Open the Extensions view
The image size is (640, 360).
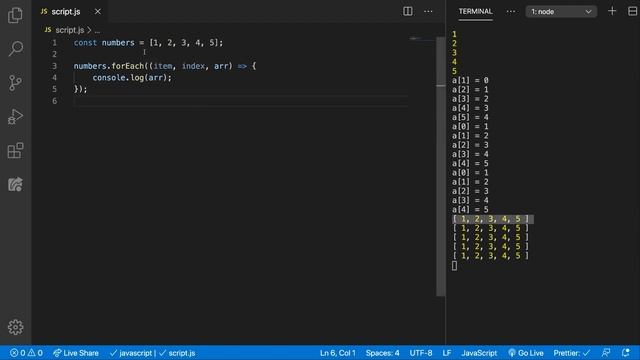click(x=15, y=150)
